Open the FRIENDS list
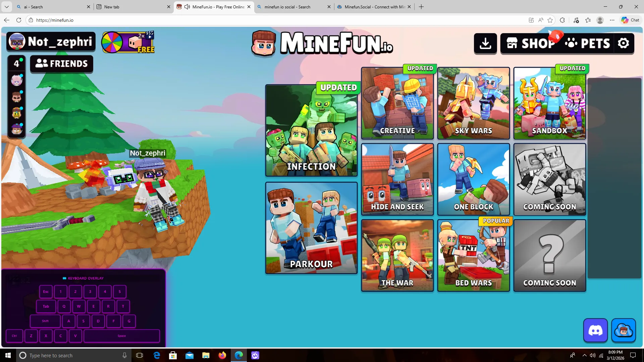The height and width of the screenshot is (362, 644). tap(62, 63)
